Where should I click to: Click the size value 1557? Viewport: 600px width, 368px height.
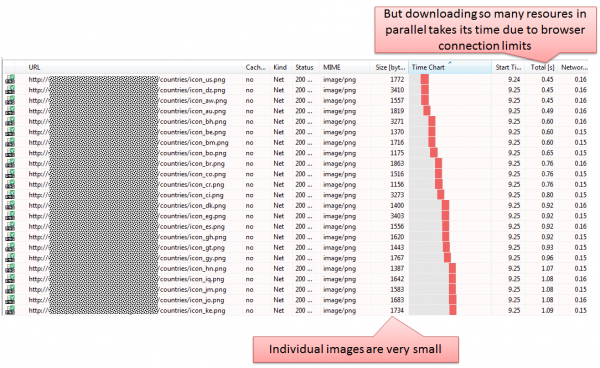tap(397, 101)
